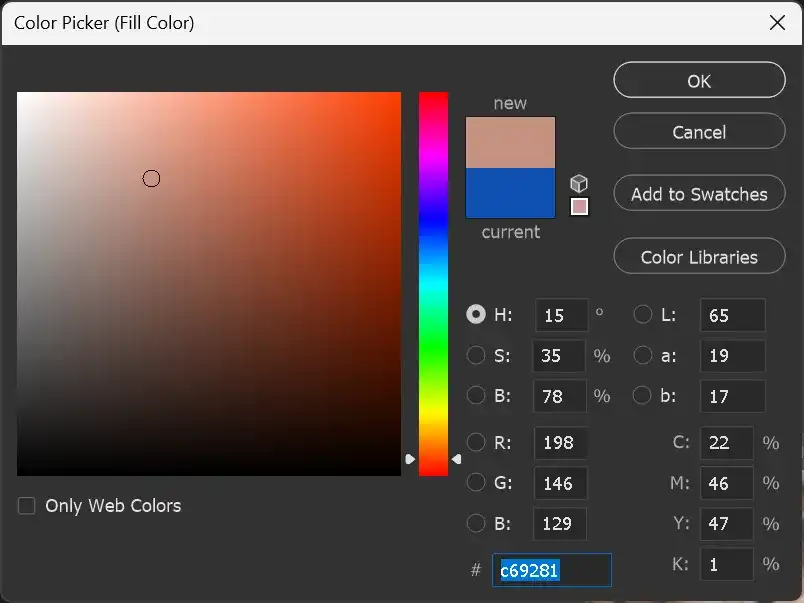Select the G channel radio button

tap(476, 483)
